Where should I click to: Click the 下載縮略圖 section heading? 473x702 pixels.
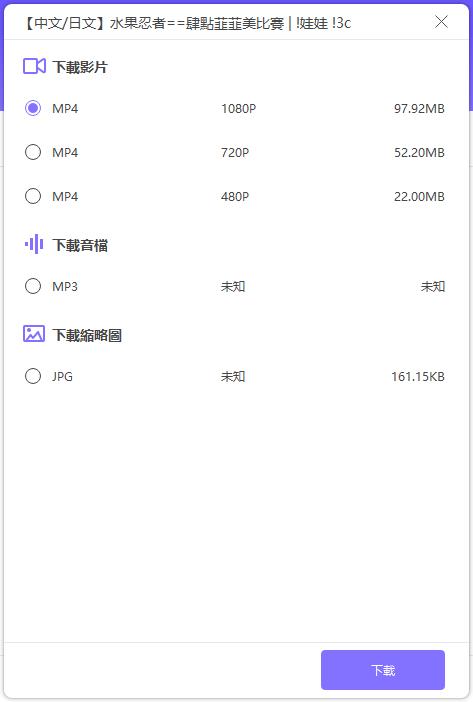87,335
